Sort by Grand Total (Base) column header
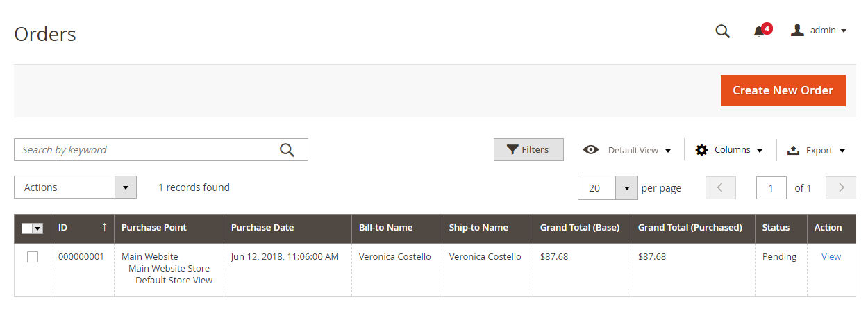868x309 pixels. tap(582, 227)
